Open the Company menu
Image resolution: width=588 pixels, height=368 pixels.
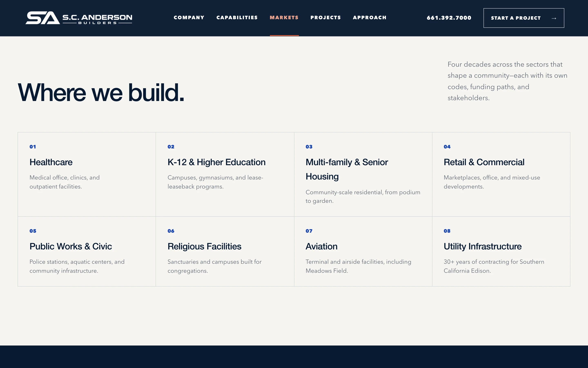pyautogui.click(x=189, y=18)
